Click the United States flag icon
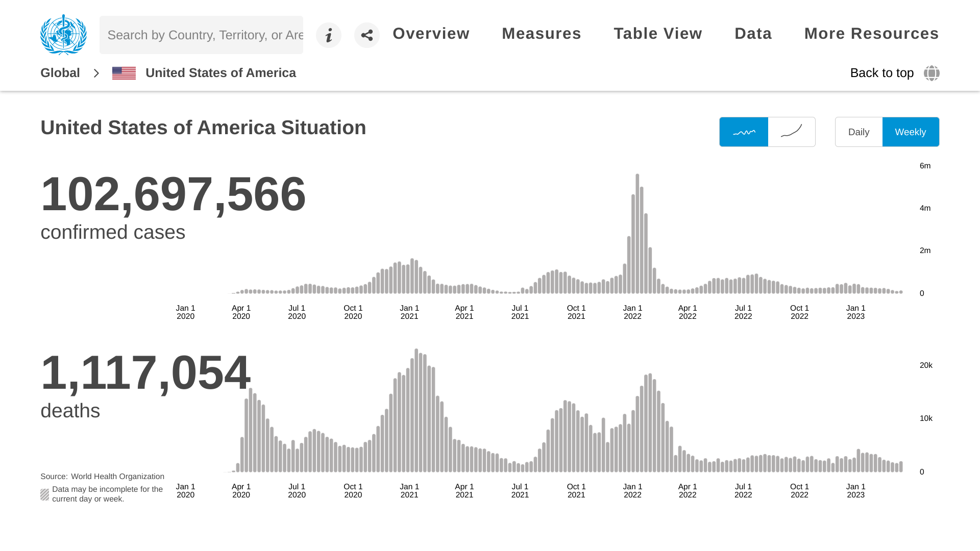The image size is (980, 551). click(124, 73)
